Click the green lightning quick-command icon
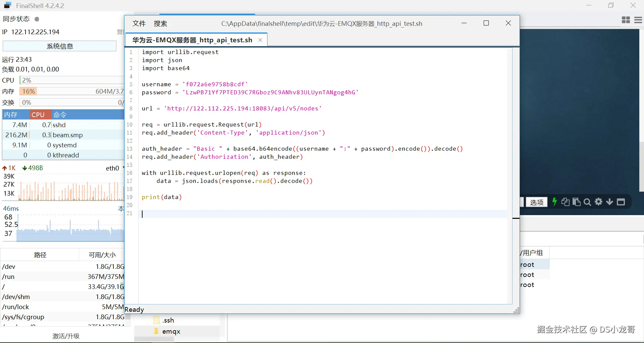Screen dimensions: 644x343 click(x=554, y=202)
